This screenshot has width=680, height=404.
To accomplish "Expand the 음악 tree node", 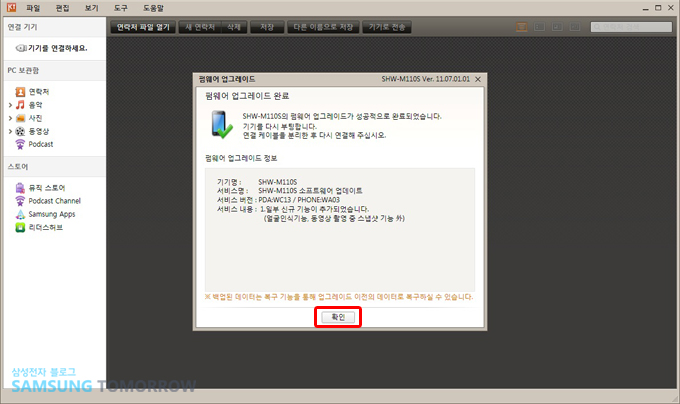I will pyautogui.click(x=10, y=105).
